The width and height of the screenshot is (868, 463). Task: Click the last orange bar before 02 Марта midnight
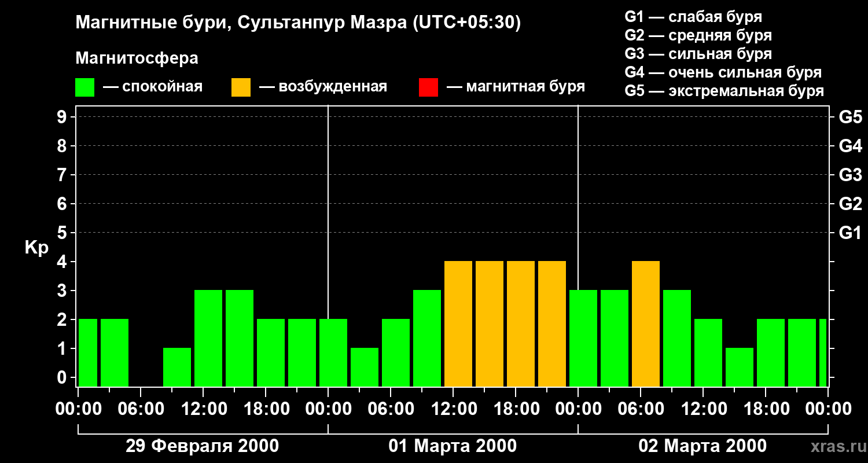click(x=552, y=324)
